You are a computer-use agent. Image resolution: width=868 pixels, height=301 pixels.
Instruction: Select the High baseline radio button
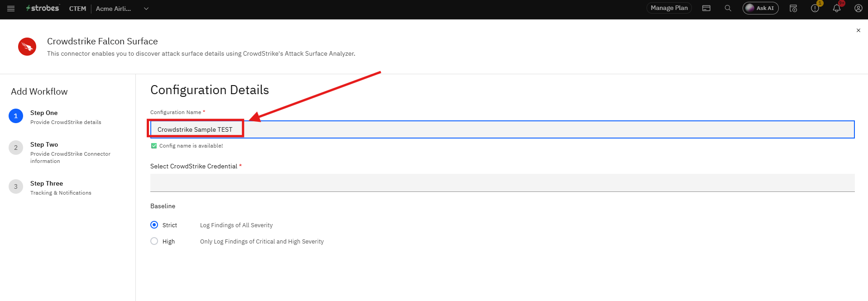click(154, 241)
